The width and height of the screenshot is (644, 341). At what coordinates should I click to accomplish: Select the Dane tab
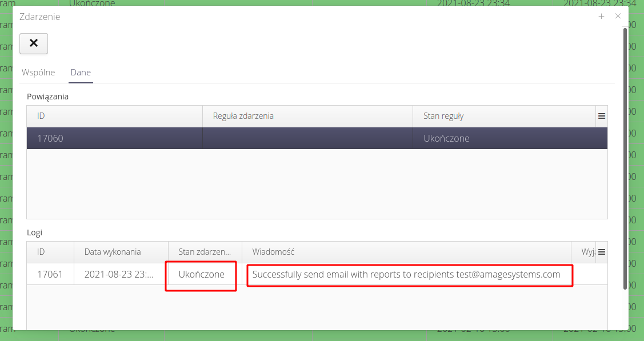click(x=81, y=73)
